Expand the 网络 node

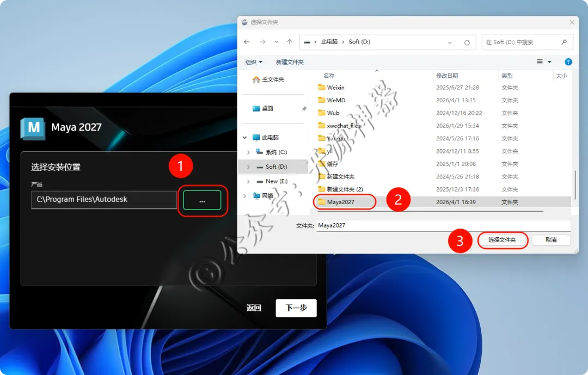[x=245, y=196]
